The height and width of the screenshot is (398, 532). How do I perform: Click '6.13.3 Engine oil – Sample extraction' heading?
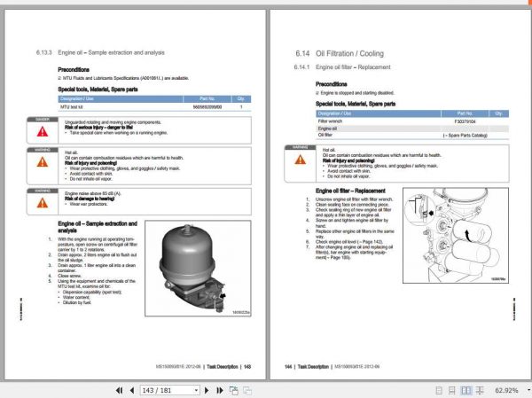[100, 52]
